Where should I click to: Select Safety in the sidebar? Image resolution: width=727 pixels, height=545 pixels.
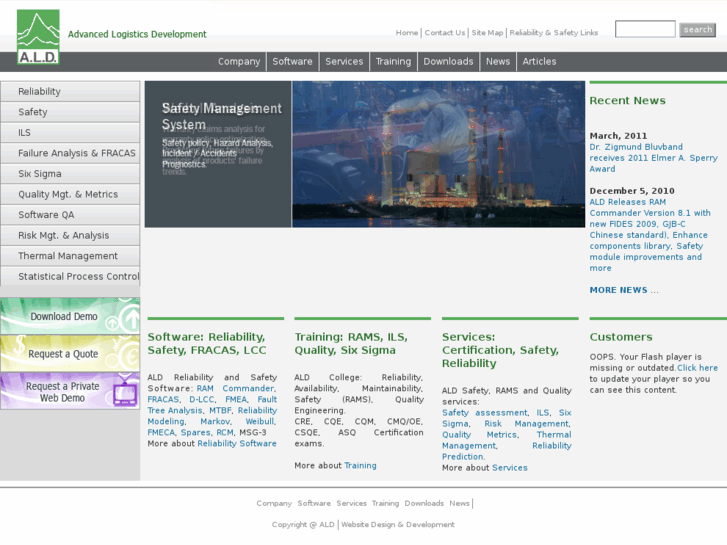click(70, 112)
